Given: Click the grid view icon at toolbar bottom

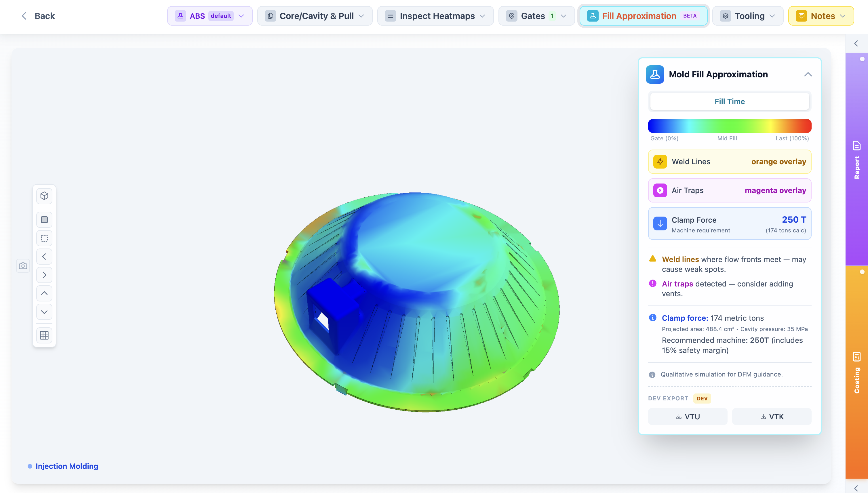Looking at the screenshot, I should 44,335.
